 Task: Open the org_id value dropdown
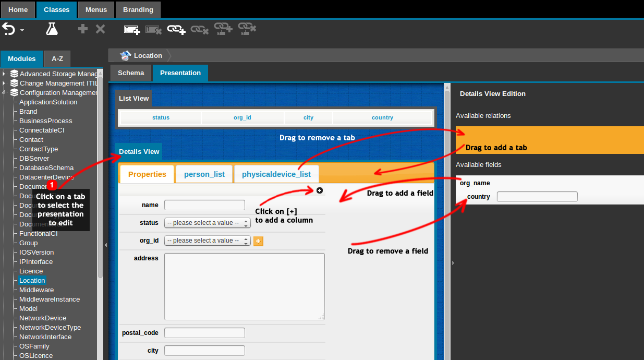pos(208,241)
